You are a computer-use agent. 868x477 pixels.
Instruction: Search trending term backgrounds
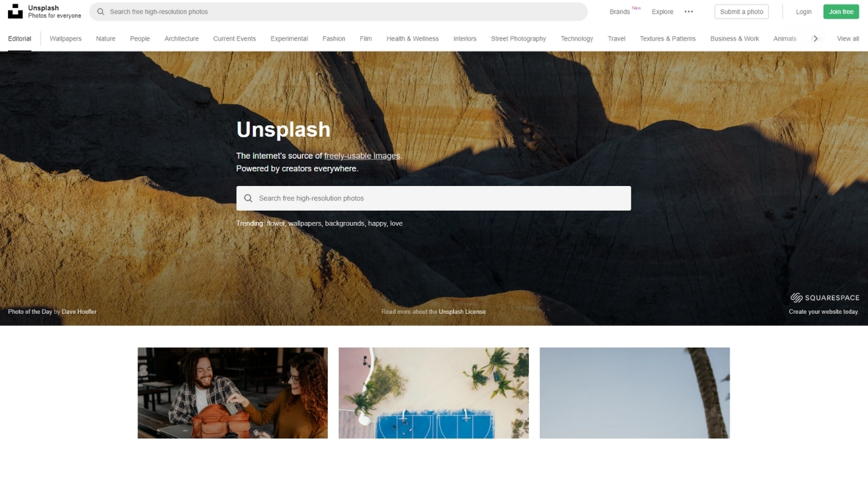pyautogui.click(x=345, y=223)
